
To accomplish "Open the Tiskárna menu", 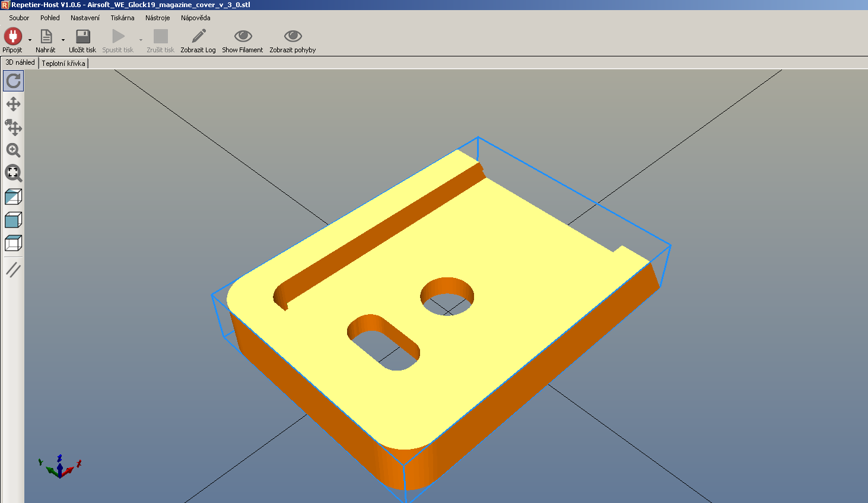I will (x=122, y=18).
